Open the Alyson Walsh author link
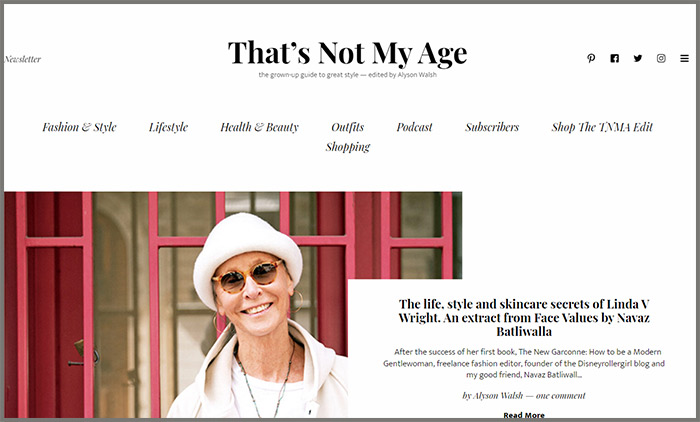 coord(498,396)
